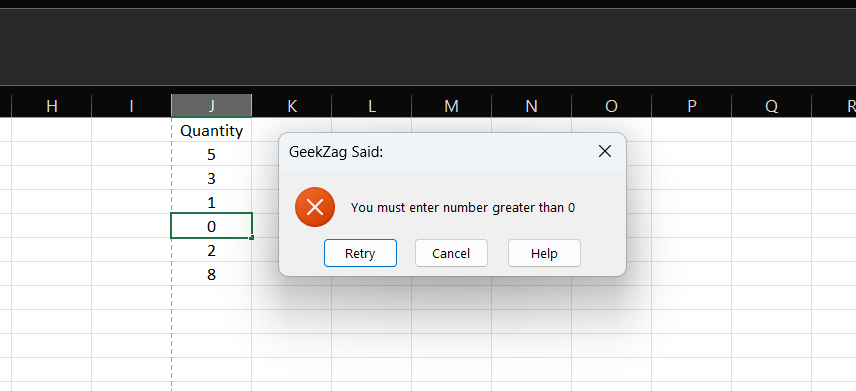Select the cell containing 3
The image size is (856, 391).
click(x=211, y=179)
